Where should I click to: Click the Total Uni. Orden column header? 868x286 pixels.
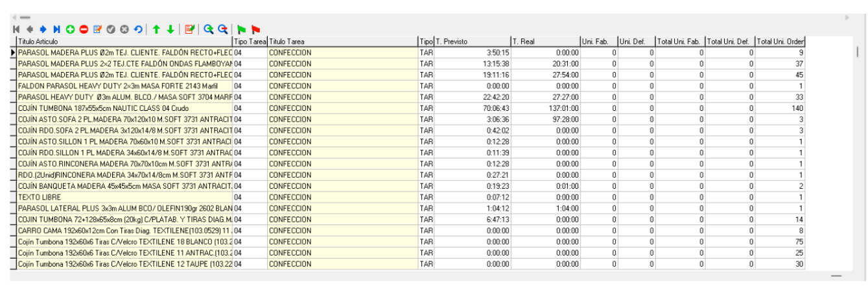[x=780, y=42]
